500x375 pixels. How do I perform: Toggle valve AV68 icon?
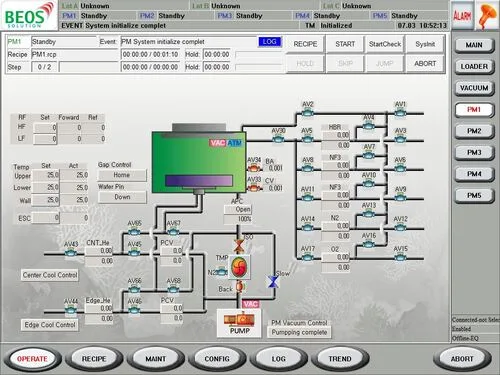[173, 289]
